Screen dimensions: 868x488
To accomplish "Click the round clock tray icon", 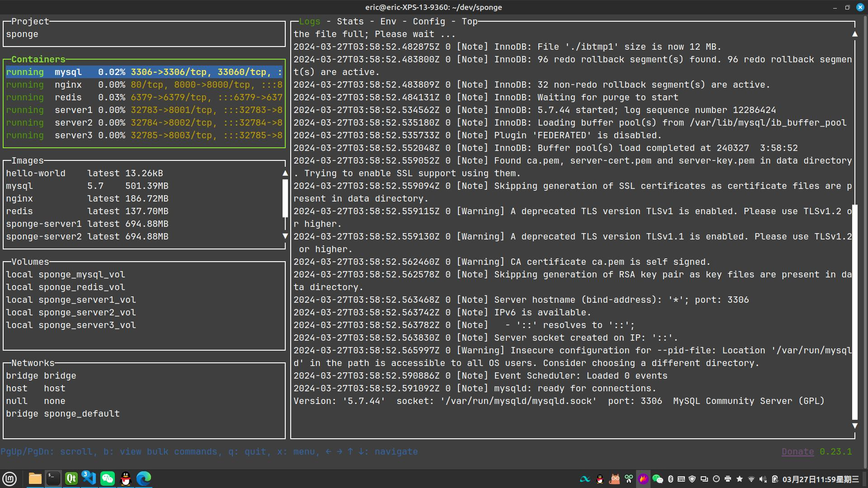I will (716, 479).
